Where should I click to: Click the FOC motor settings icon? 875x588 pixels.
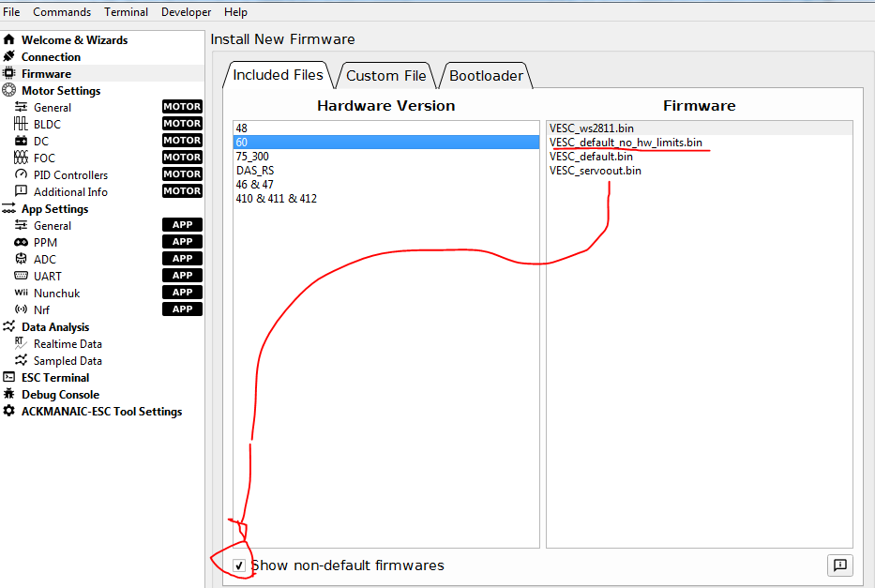click(21, 158)
